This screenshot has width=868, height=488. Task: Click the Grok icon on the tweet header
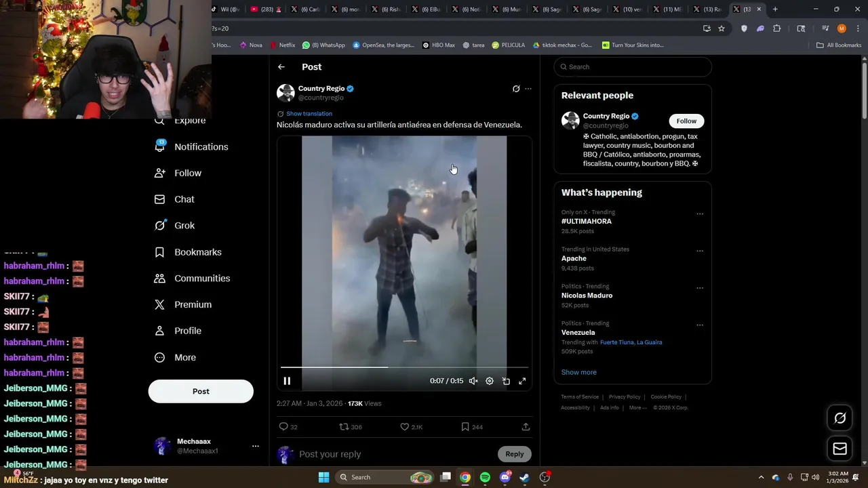[x=516, y=89]
